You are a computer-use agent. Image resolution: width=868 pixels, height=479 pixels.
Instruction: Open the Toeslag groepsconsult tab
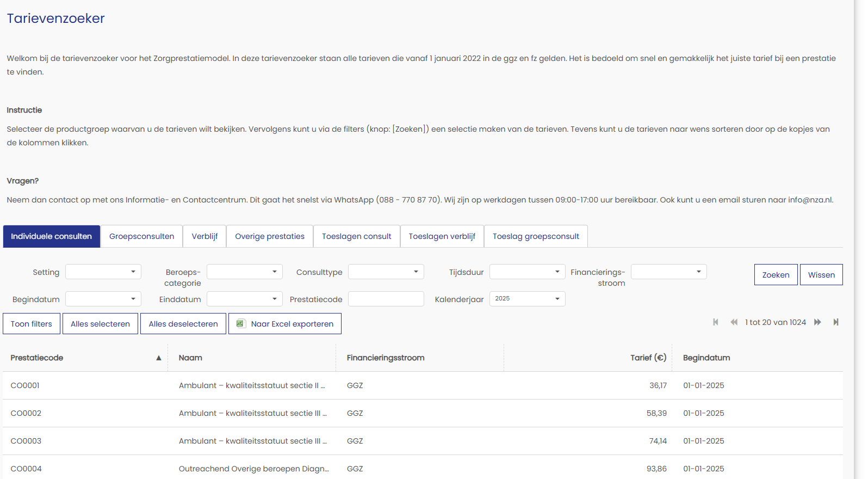pos(536,236)
